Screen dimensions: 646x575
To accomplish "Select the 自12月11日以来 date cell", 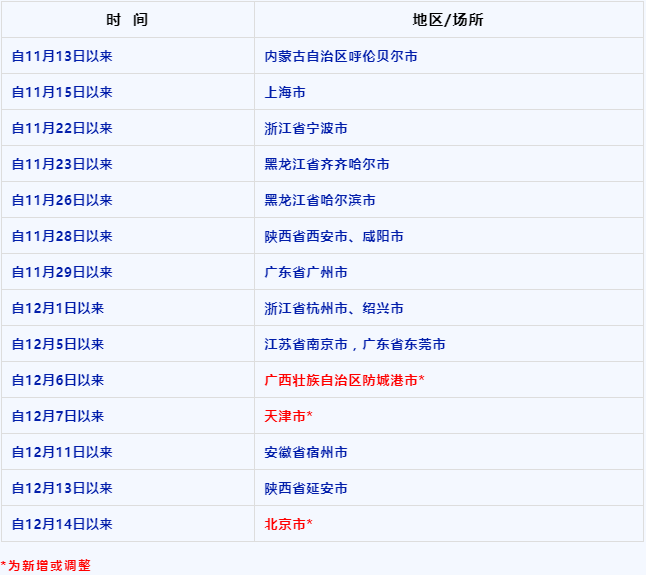I will coord(127,452).
